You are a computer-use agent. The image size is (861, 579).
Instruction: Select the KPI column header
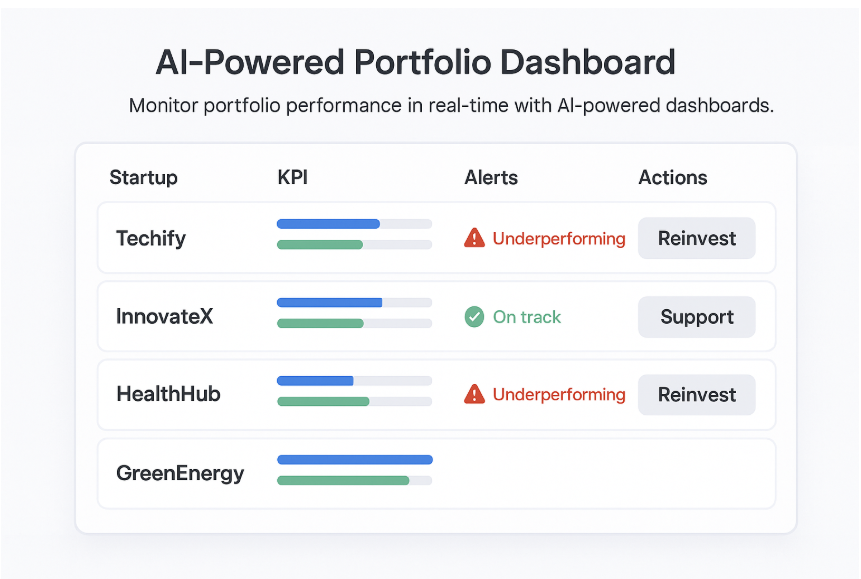[x=294, y=178]
